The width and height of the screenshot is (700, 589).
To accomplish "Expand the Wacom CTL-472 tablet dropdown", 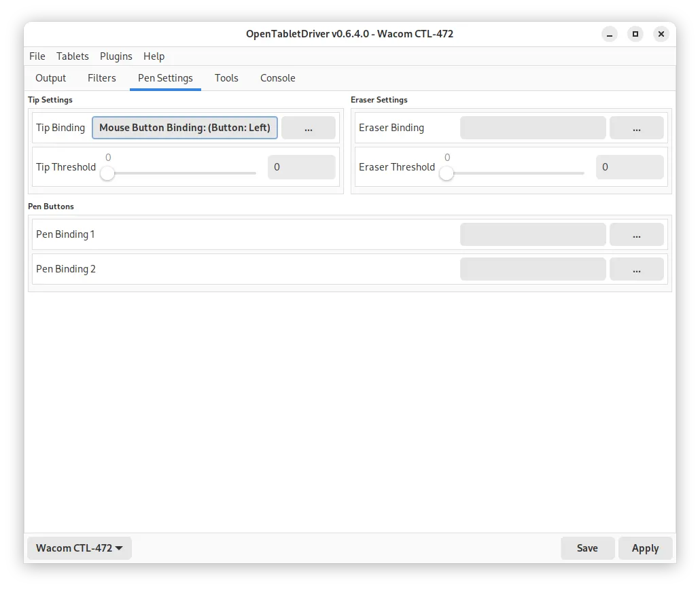I will point(80,548).
